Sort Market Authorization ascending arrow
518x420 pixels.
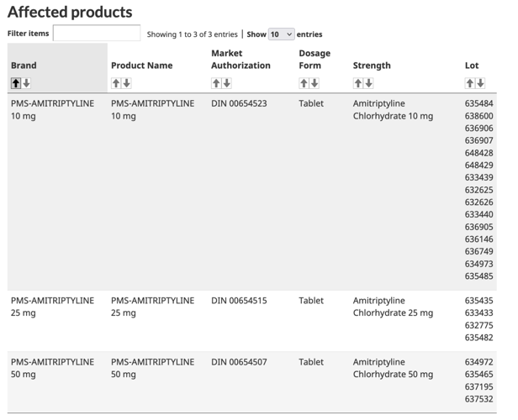(x=216, y=83)
